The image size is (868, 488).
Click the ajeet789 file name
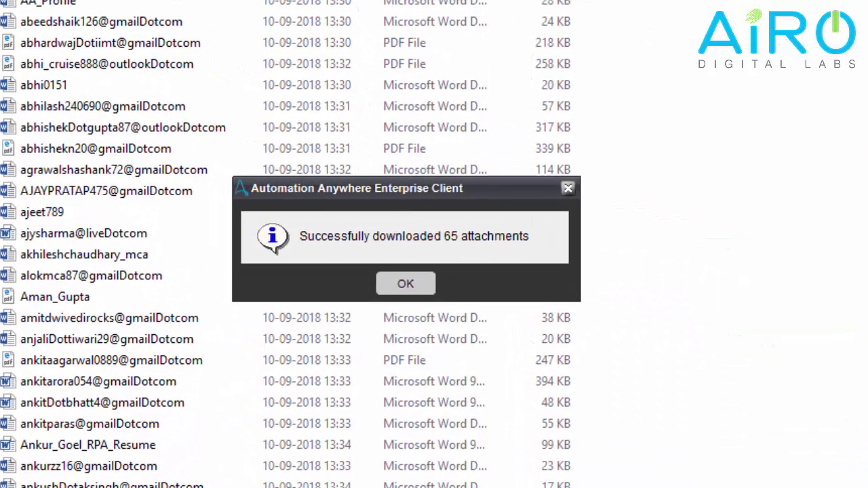pos(42,212)
